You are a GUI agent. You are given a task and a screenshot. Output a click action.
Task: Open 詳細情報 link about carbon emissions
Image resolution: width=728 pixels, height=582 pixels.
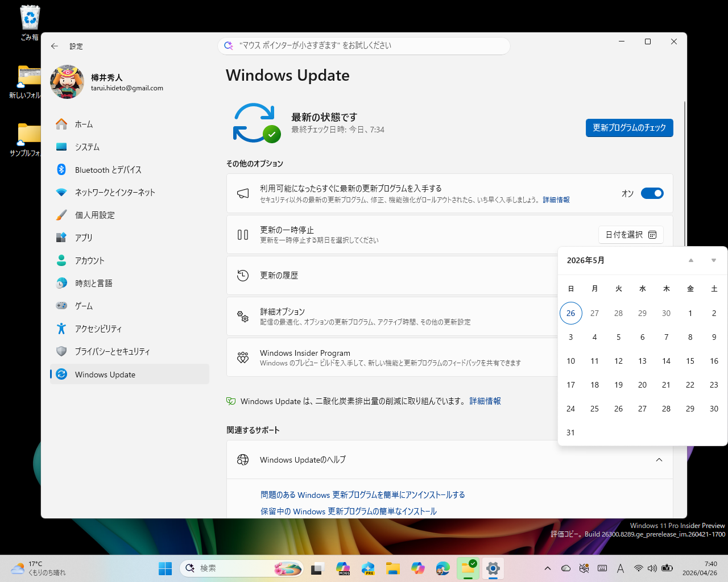pos(485,401)
